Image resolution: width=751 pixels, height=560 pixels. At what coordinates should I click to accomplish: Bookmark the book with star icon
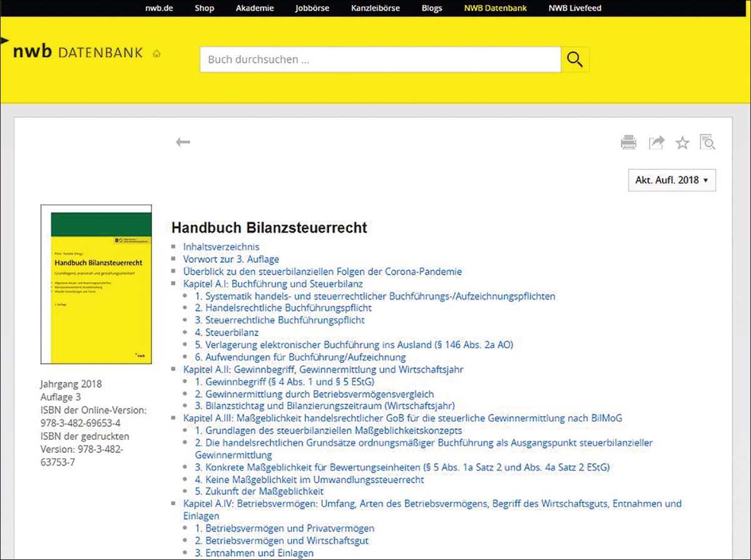pyautogui.click(x=682, y=143)
